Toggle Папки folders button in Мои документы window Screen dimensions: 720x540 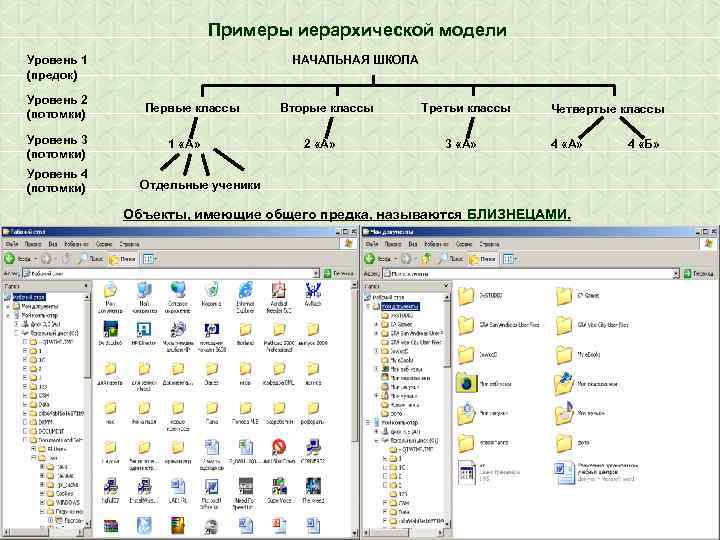tap(482, 259)
